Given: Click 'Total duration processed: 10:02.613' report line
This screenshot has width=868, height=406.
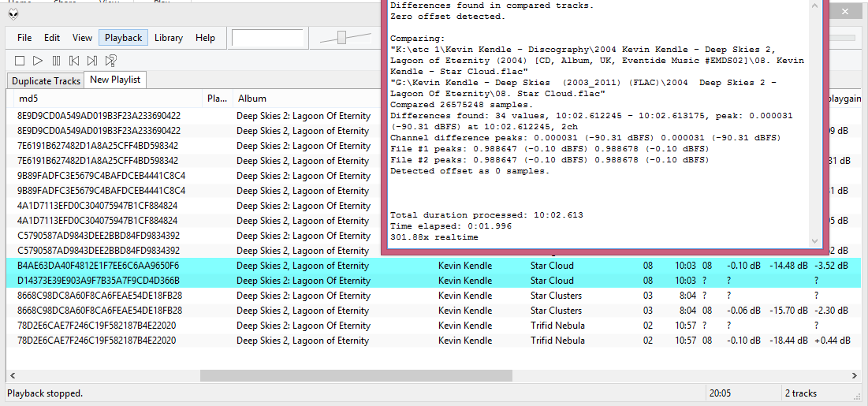Looking at the screenshot, I should pyautogui.click(x=486, y=215).
